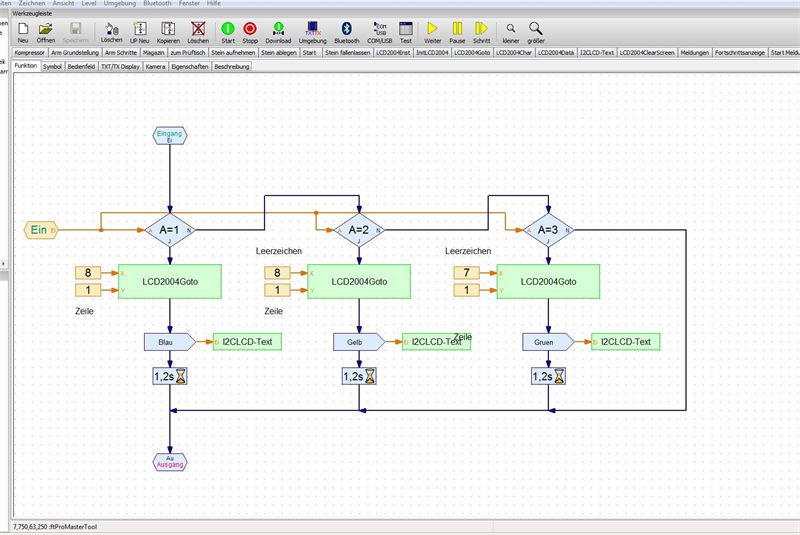Select the Gruen text command element

548,342
